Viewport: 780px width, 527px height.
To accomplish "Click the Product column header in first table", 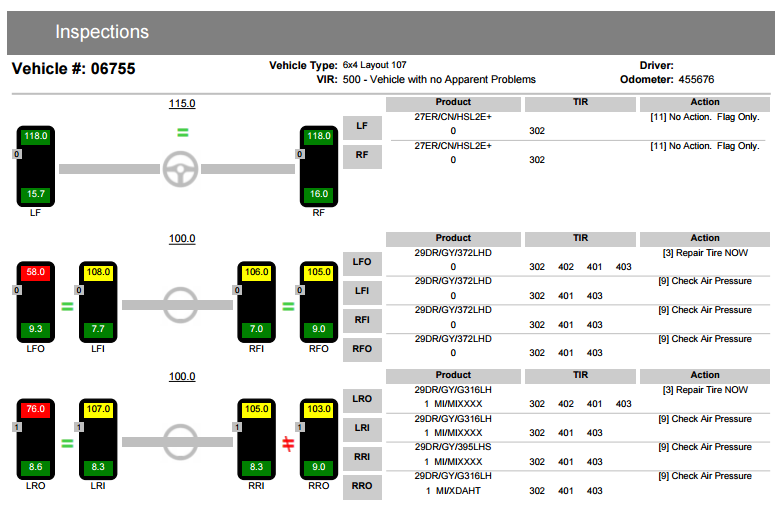I will (453, 103).
